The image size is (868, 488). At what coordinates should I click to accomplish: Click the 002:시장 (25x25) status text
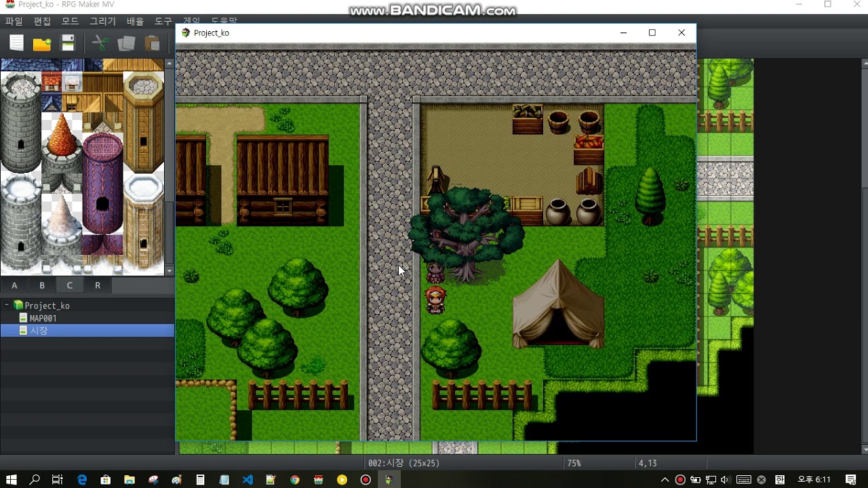point(403,463)
